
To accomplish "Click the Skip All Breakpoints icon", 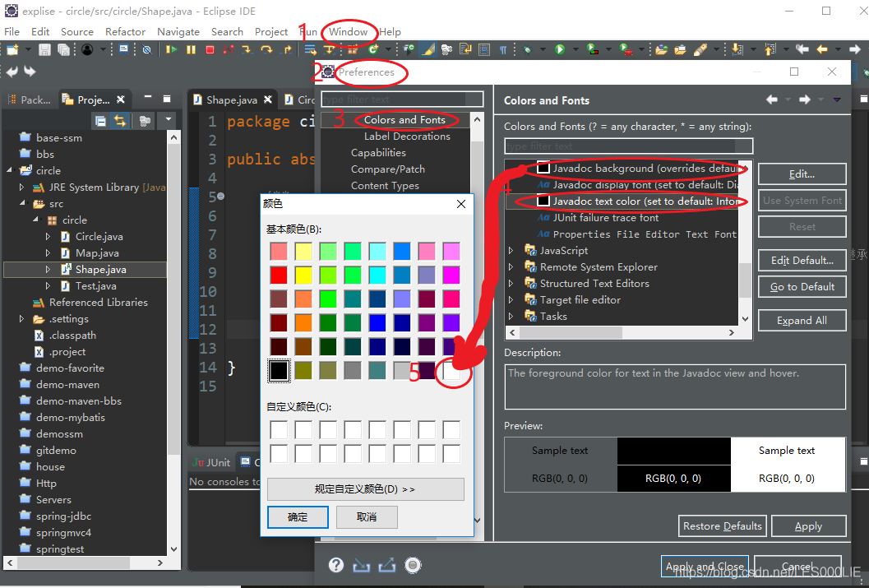I will click(x=146, y=50).
